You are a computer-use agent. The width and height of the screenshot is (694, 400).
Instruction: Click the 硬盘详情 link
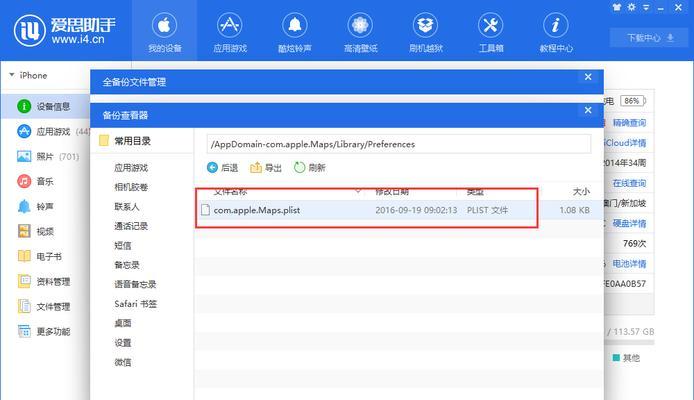[x=629, y=223]
